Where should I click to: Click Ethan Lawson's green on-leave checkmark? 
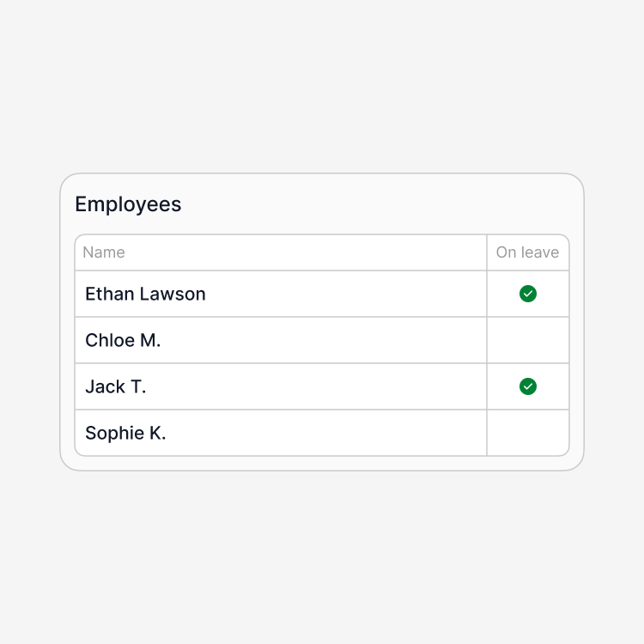(x=528, y=294)
